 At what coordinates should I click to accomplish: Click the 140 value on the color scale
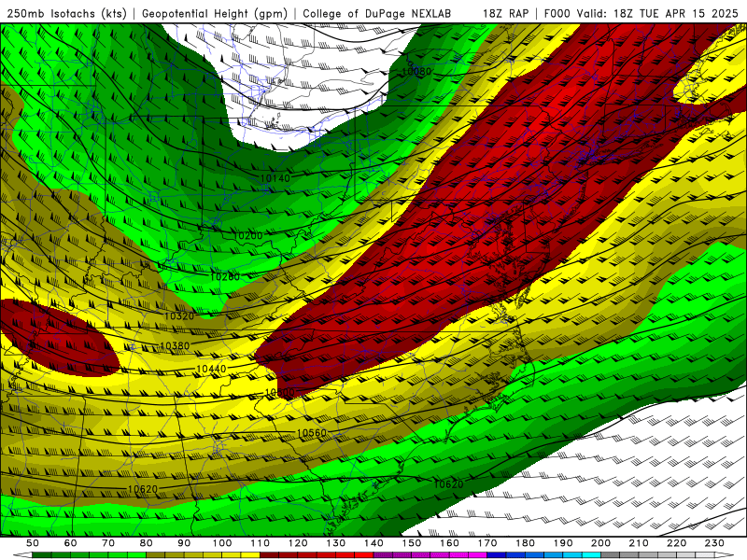373,543
